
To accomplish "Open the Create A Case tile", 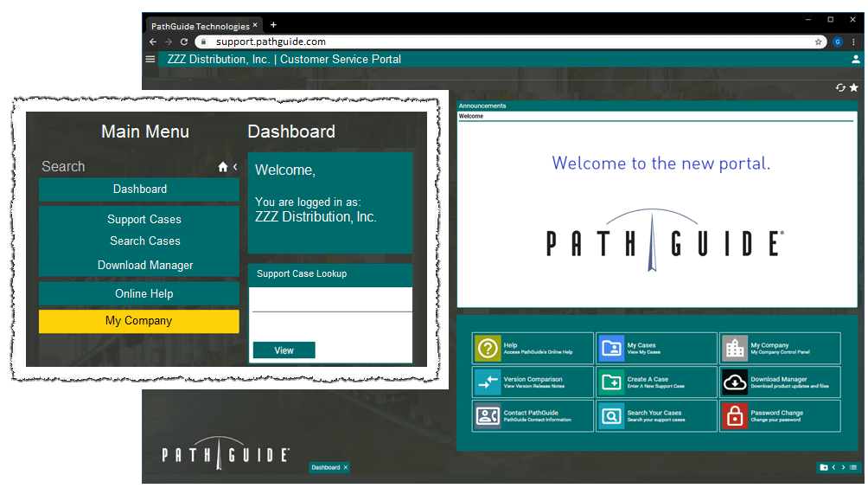I will (656, 382).
